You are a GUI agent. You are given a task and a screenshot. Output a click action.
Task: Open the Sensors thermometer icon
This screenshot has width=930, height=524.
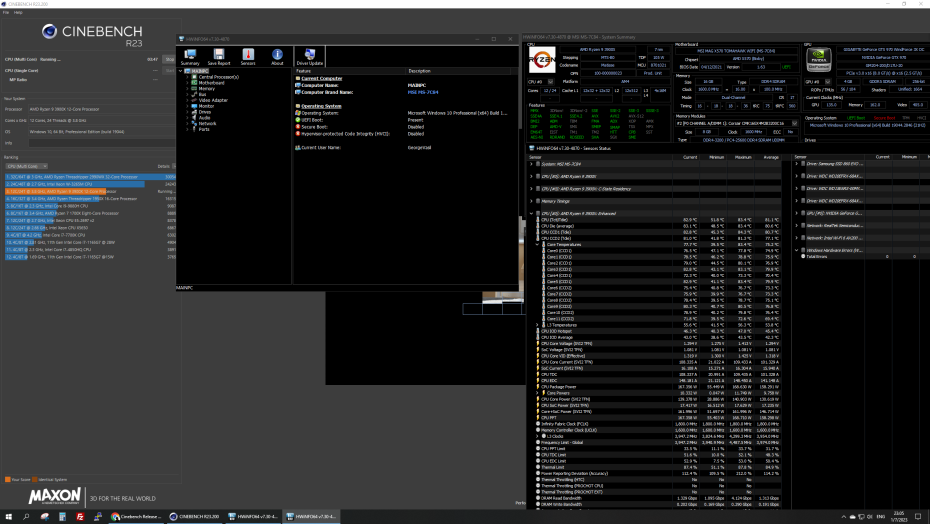pos(248,57)
